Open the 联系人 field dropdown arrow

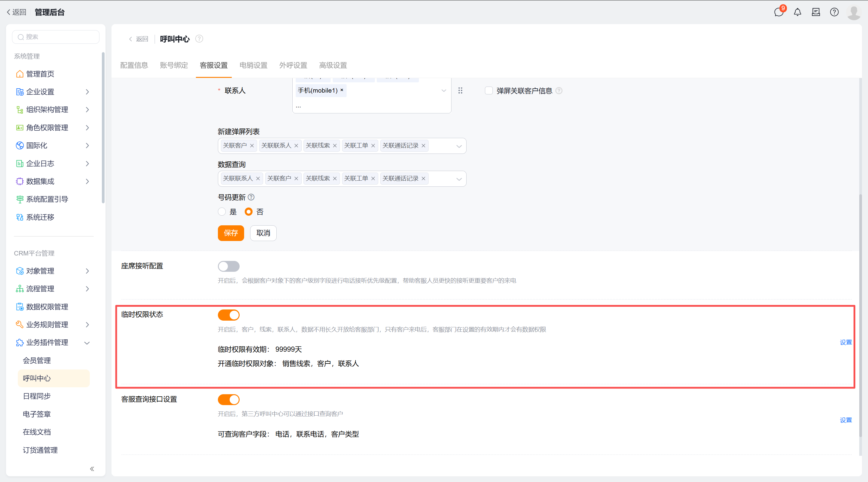coord(444,90)
